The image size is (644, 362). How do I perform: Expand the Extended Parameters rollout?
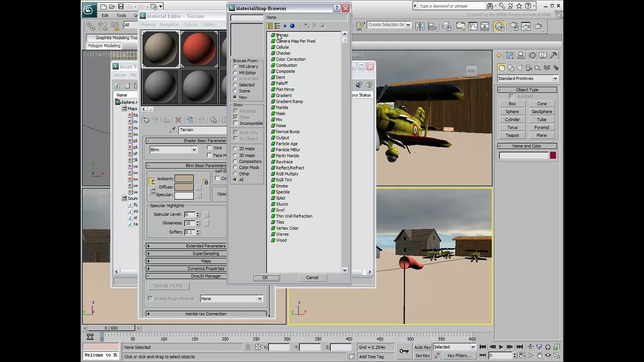click(x=206, y=246)
